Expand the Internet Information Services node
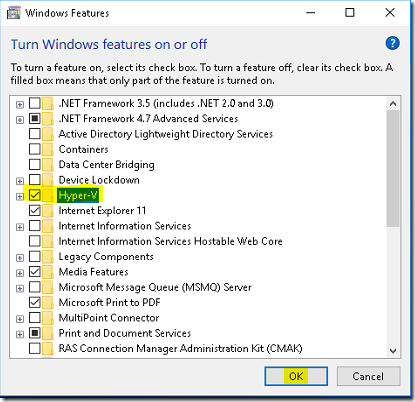 [x=20, y=227]
